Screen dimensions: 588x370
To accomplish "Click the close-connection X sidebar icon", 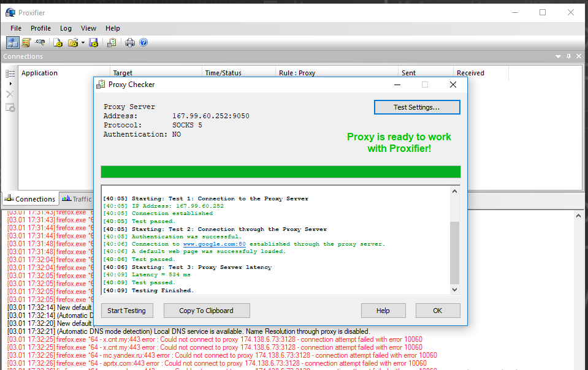I will pos(10,93).
